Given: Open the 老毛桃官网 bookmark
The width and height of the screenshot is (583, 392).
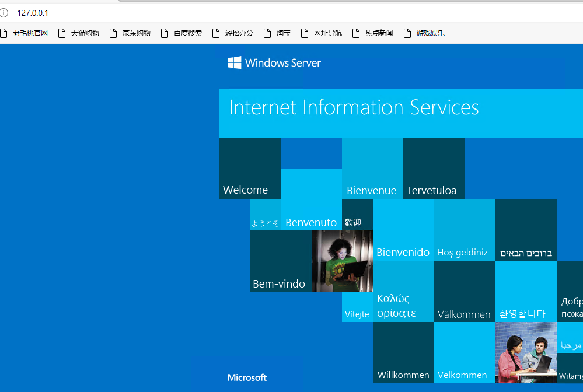Looking at the screenshot, I should pos(25,33).
